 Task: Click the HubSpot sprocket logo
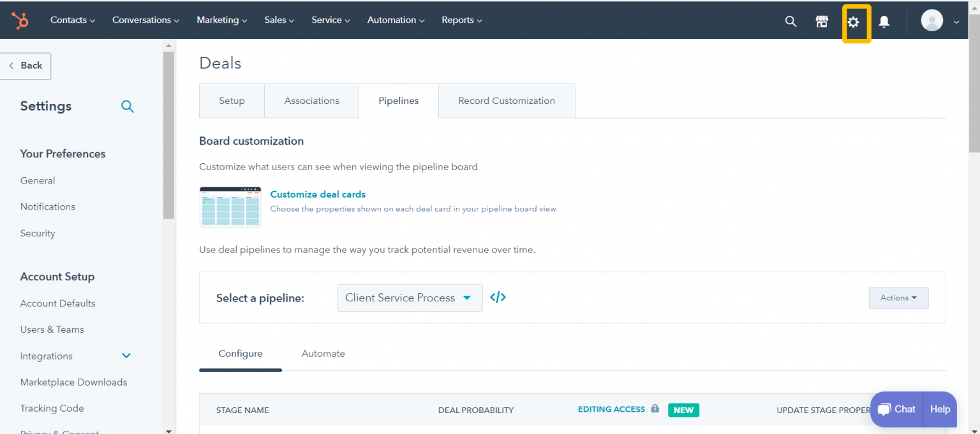pos(20,20)
